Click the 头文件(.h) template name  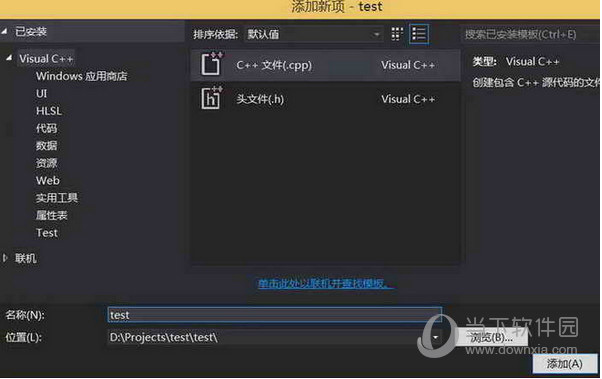[260, 99]
